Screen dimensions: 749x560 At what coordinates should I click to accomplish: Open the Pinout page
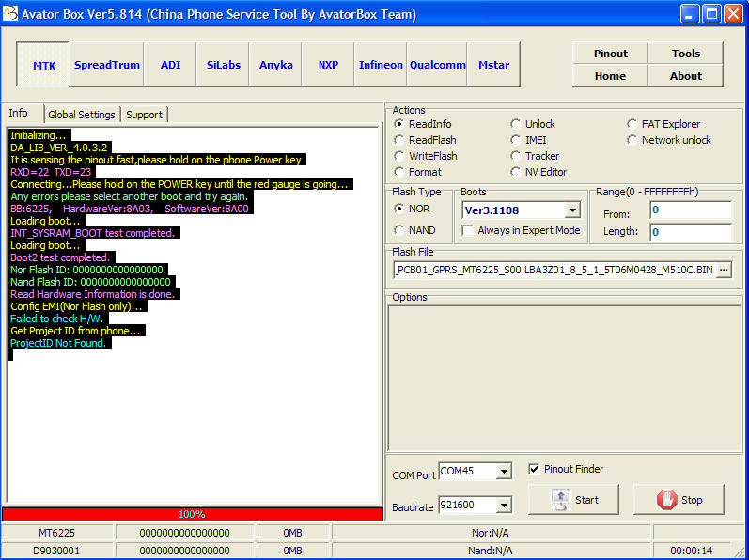[x=611, y=54]
